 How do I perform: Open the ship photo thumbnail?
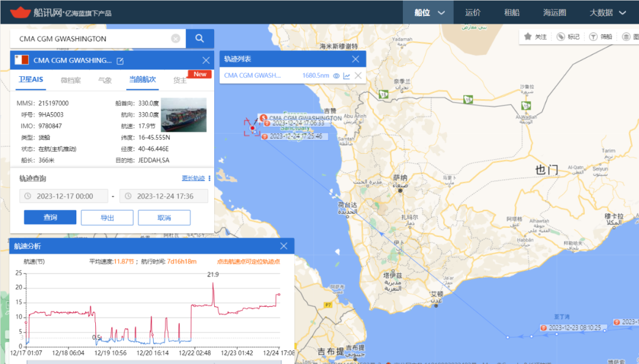(184, 115)
